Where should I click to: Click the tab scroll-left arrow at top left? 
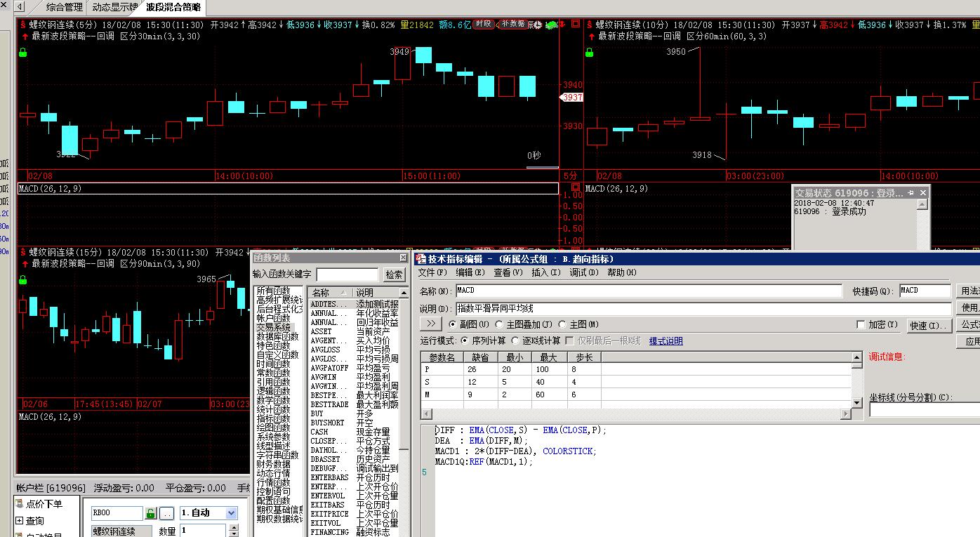coord(20,7)
